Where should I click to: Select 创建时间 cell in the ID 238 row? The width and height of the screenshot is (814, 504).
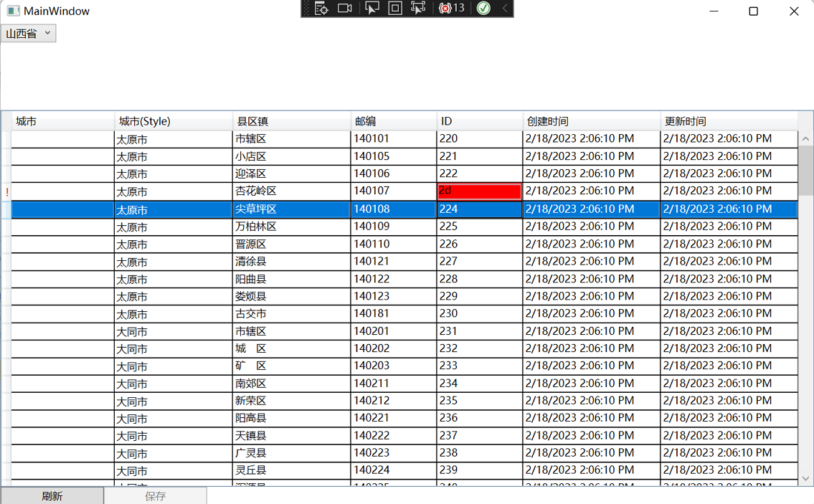pos(591,453)
